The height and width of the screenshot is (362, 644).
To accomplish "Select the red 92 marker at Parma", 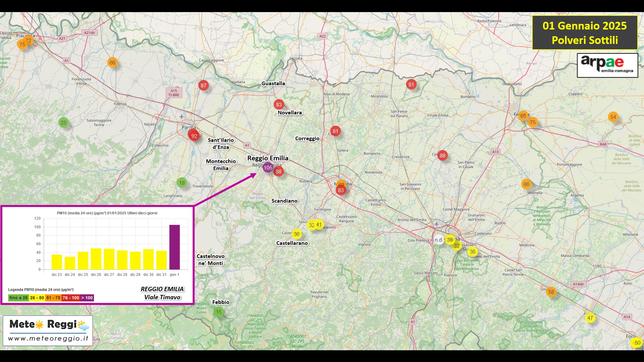I will pyautogui.click(x=194, y=136).
